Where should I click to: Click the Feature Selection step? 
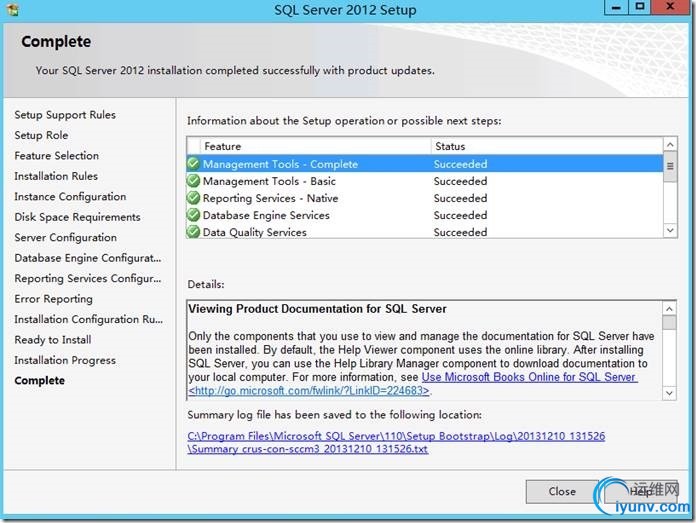(56, 155)
